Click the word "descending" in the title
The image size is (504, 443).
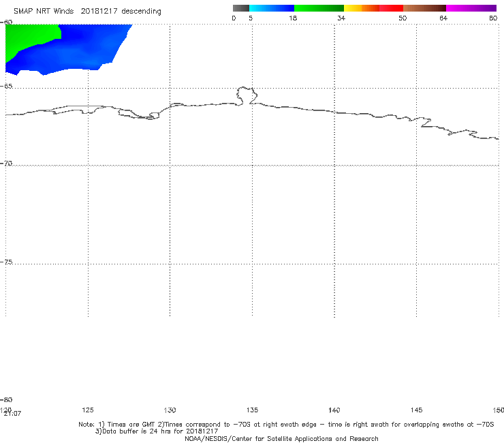coord(142,12)
